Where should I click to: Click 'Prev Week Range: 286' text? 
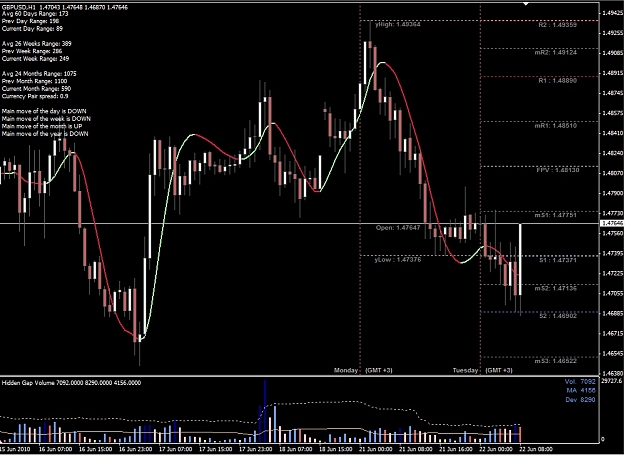[x=32, y=51]
